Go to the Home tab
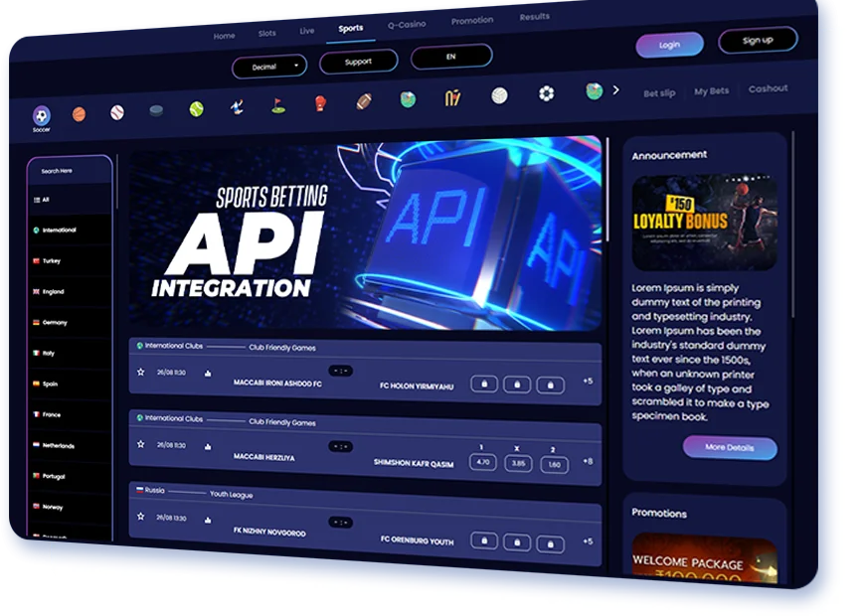 (224, 36)
